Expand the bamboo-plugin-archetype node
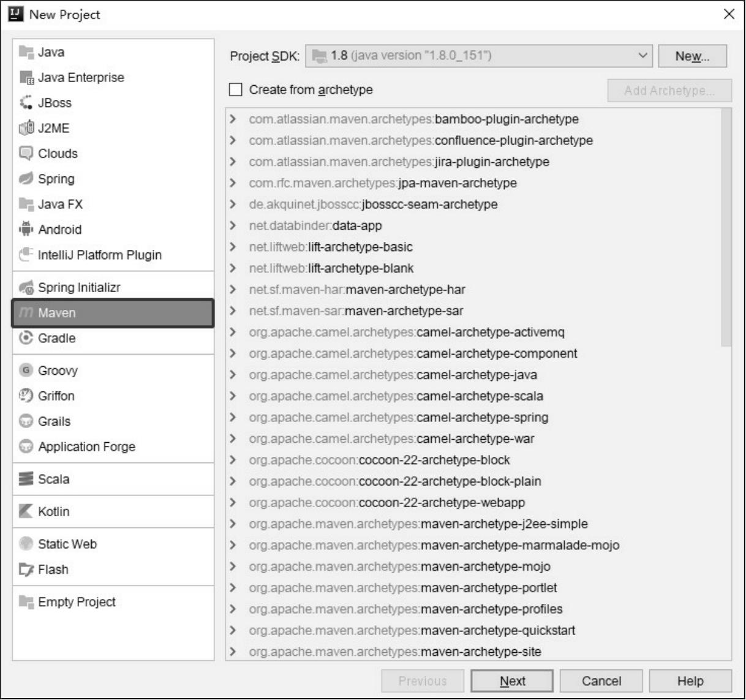Viewport: 746px width, 700px height. point(233,119)
